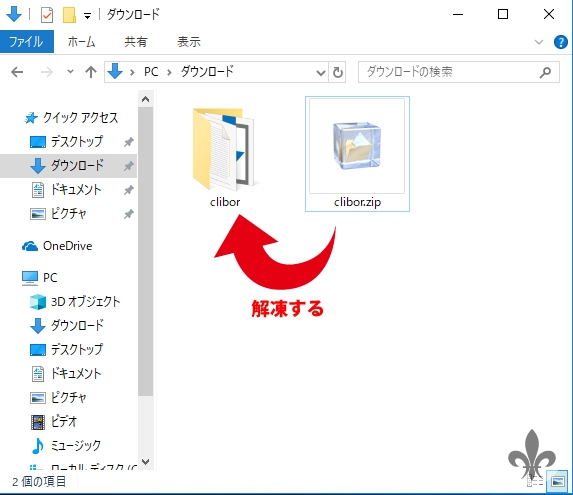
Task: Go forward with the right arrow
Action: tap(46, 72)
